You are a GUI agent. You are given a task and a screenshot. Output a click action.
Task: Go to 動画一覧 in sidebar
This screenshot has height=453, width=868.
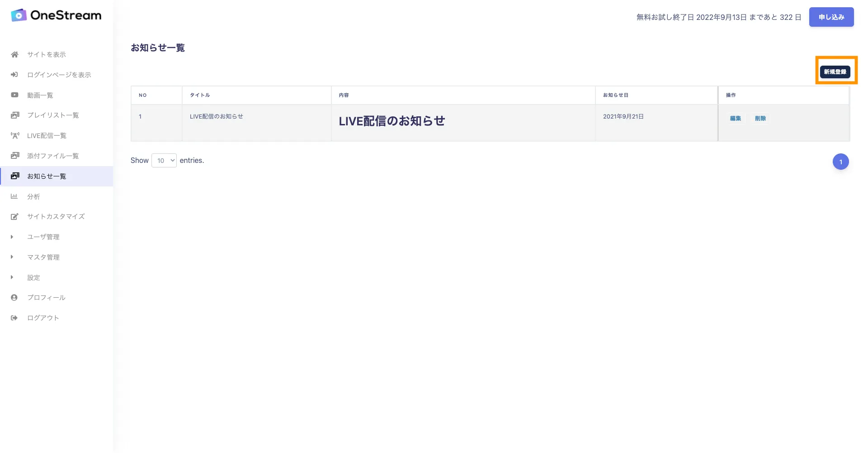click(x=40, y=95)
